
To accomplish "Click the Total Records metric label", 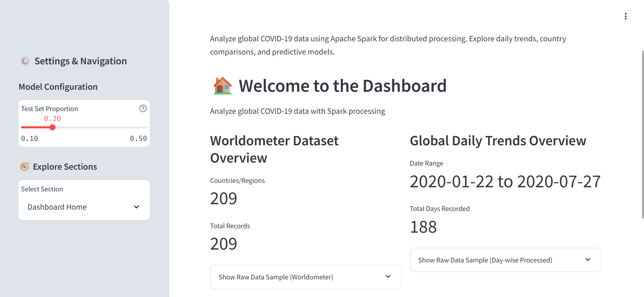I will point(230,226).
